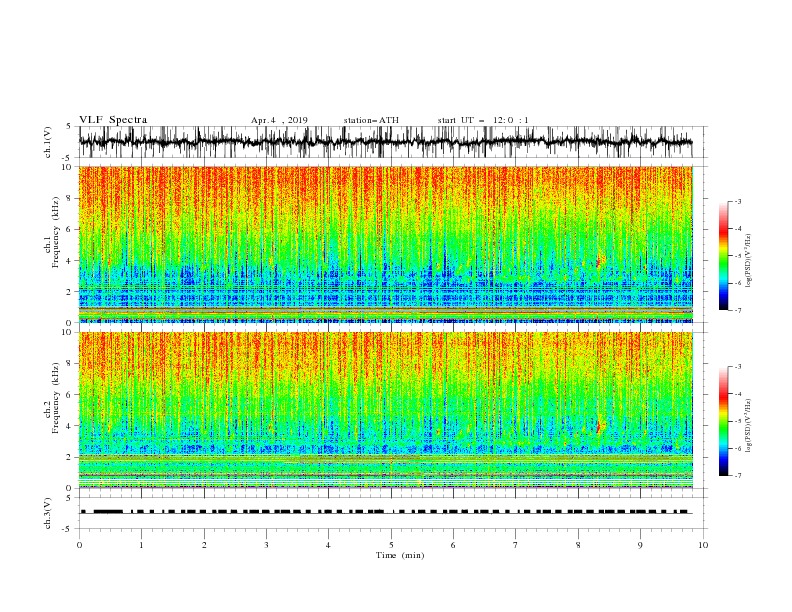Click the ch.1 voltage waveform trace
The width and height of the screenshot is (792, 612).
tap(385, 142)
